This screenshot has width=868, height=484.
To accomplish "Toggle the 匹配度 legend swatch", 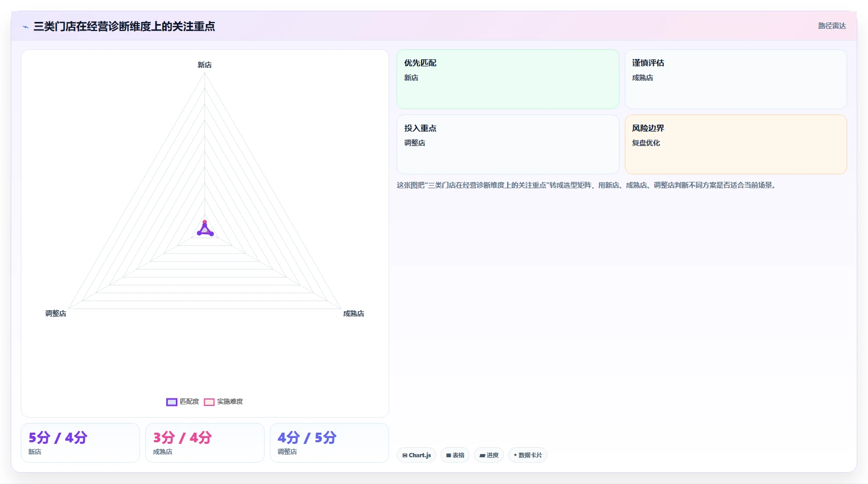I will (172, 402).
